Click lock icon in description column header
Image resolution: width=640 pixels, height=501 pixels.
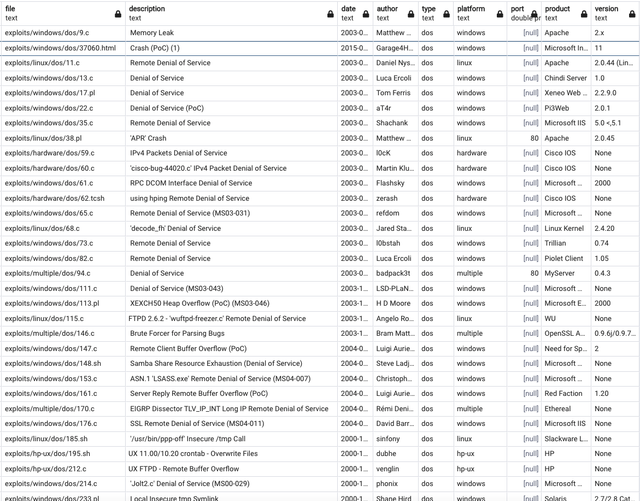pyautogui.click(x=330, y=14)
